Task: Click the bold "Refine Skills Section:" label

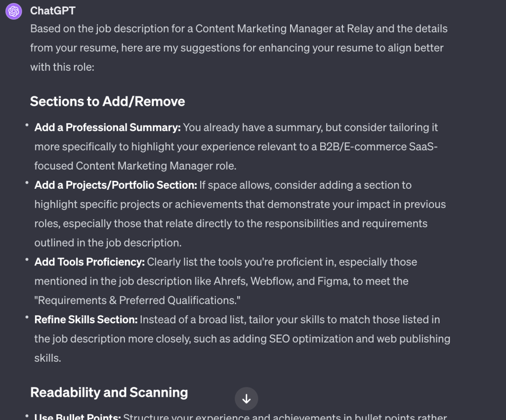Action: (x=86, y=320)
